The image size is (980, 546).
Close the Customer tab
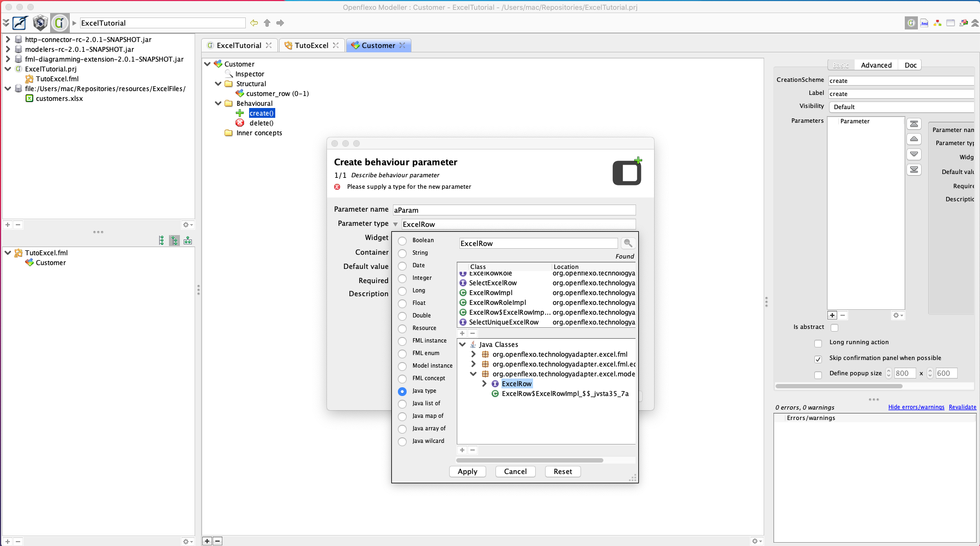(x=402, y=45)
